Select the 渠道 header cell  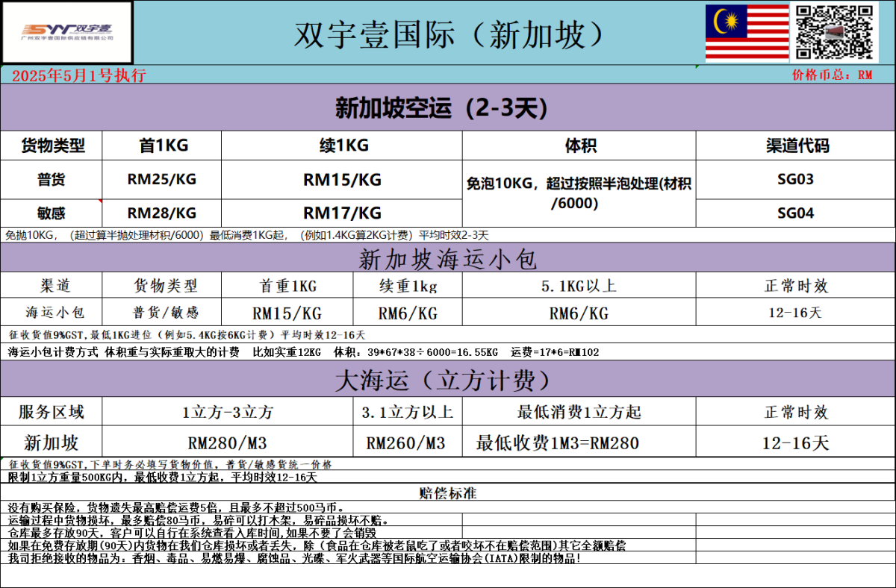pos(52,287)
